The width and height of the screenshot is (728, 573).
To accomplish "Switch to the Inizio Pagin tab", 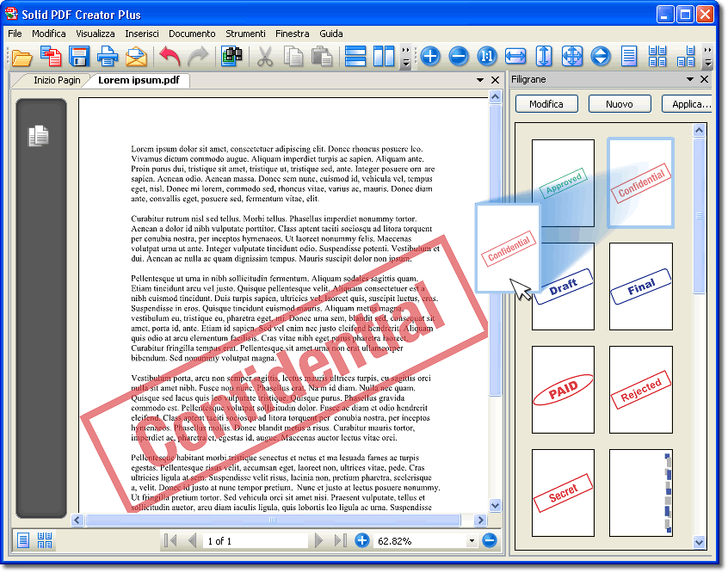I will tap(57, 80).
